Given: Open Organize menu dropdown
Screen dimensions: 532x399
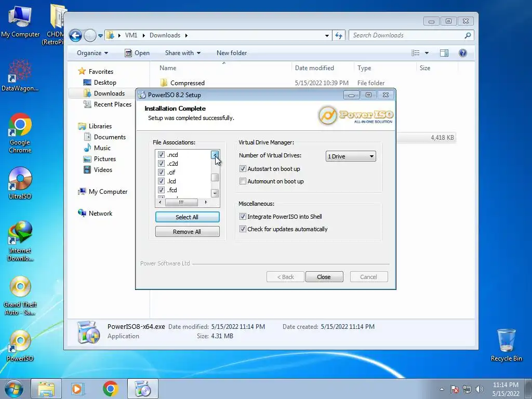Looking at the screenshot, I should (x=92, y=53).
